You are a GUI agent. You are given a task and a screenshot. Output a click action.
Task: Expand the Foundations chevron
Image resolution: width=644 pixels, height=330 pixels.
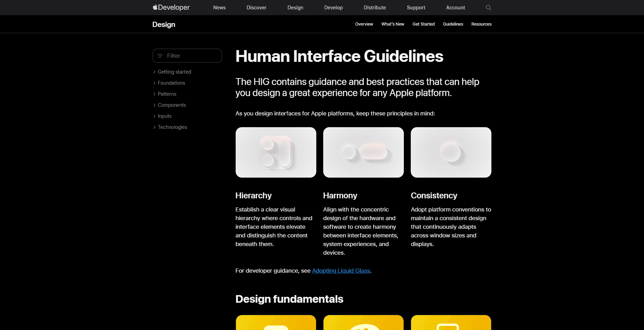(x=154, y=83)
